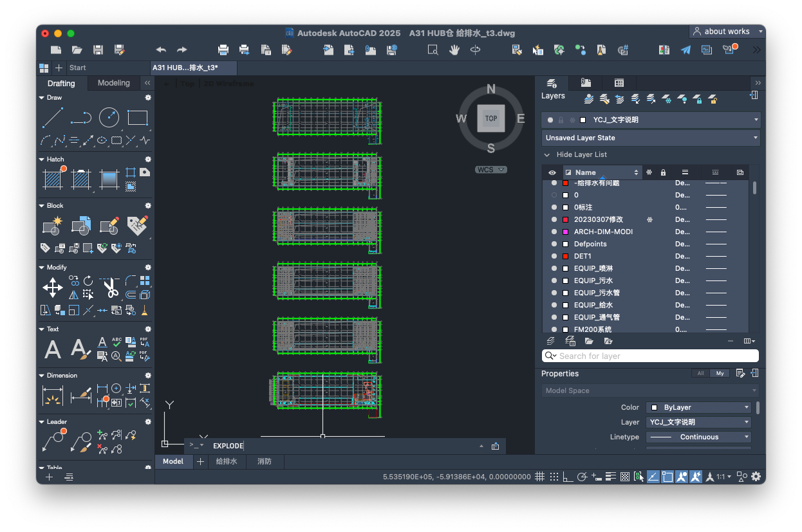Click the Hatch tool icon
Screen dimensions: 802x532
pos(52,179)
